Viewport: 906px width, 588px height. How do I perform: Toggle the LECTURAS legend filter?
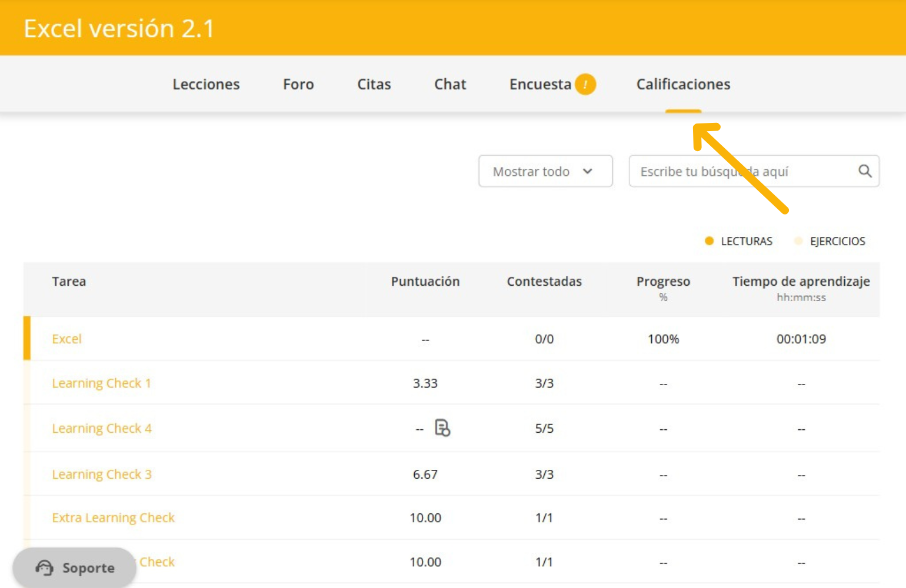pos(739,241)
